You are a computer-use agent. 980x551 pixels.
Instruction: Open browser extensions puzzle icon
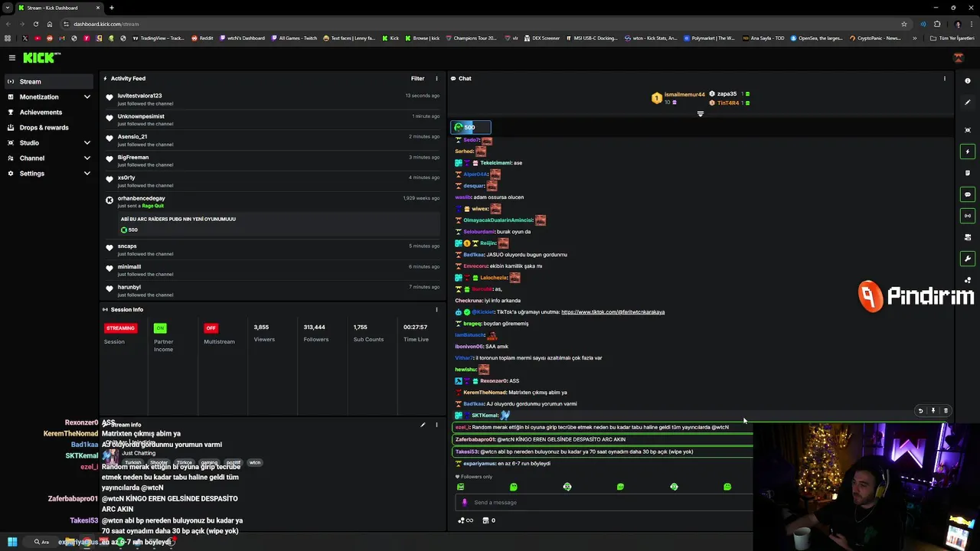pyautogui.click(x=937, y=24)
